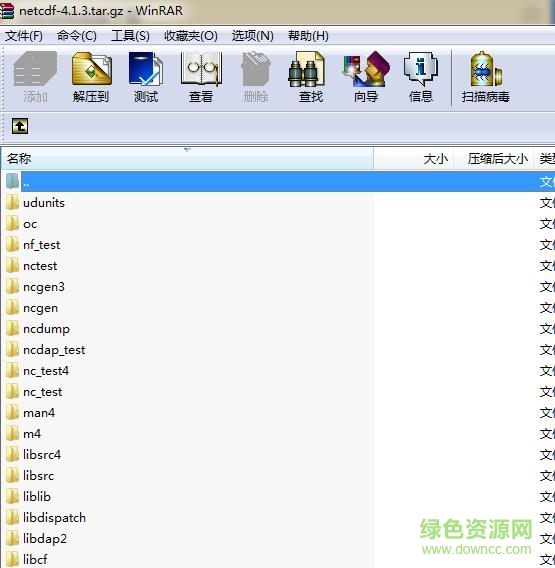The image size is (555, 568).
Task: Select the libdispatch folder name
Action: [x=54, y=518]
